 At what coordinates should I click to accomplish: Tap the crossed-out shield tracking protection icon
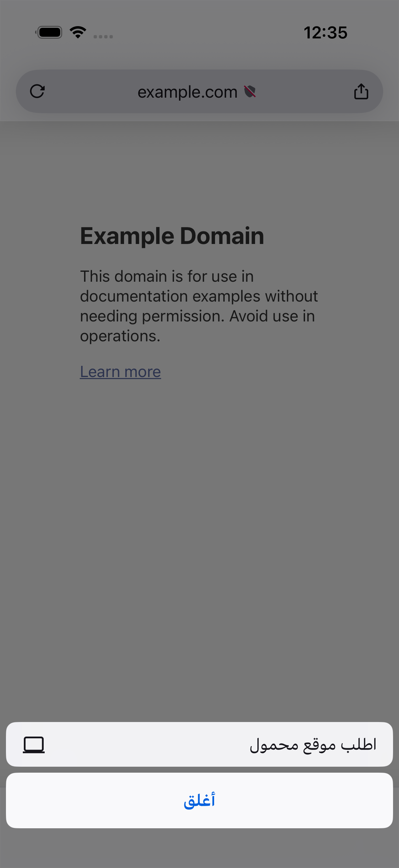click(250, 91)
